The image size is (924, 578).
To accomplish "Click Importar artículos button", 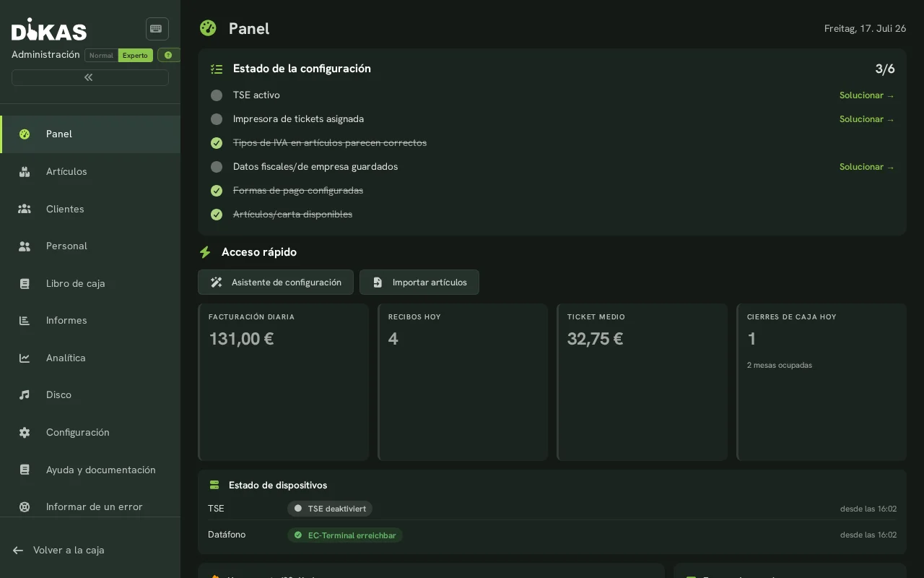I will pyautogui.click(x=419, y=282).
